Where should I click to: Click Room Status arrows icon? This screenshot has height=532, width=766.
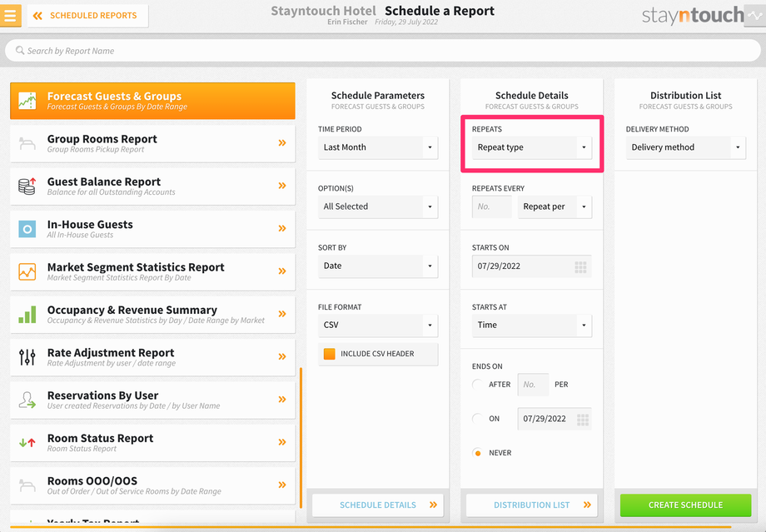(x=27, y=443)
